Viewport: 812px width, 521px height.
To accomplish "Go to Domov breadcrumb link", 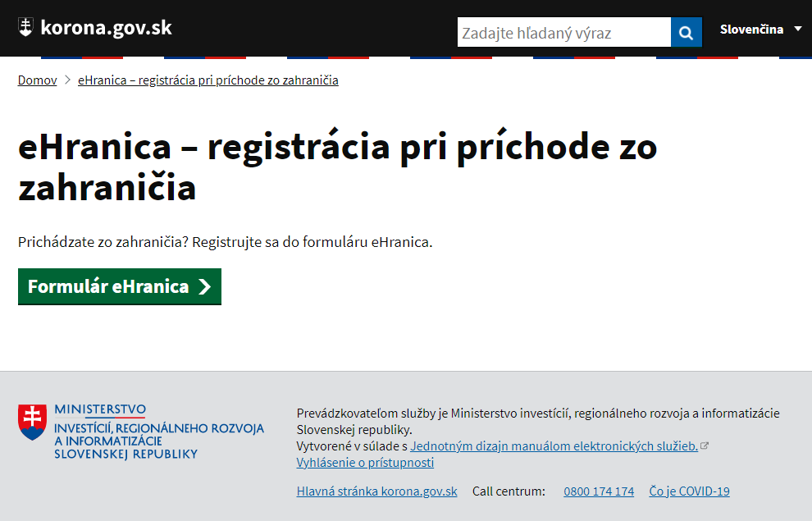I will (37, 80).
